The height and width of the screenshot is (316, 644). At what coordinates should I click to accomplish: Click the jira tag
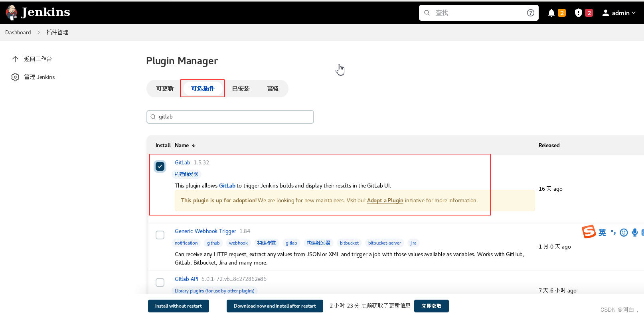[x=413, y=243]
